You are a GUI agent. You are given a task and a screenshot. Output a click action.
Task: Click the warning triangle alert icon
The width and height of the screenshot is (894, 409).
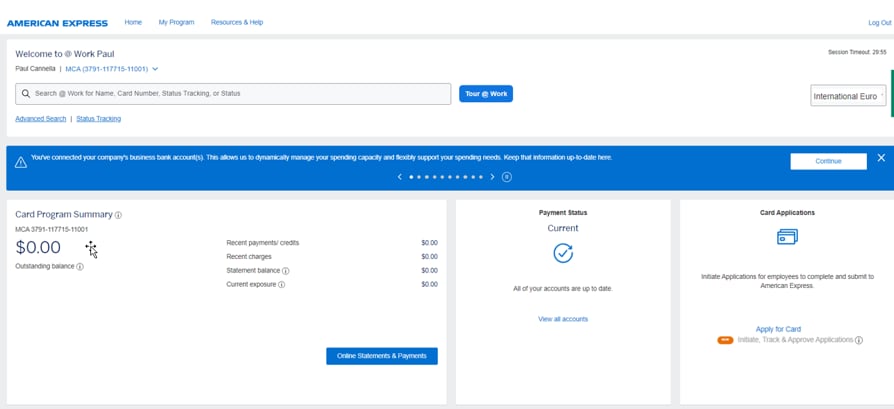(20, 162)
